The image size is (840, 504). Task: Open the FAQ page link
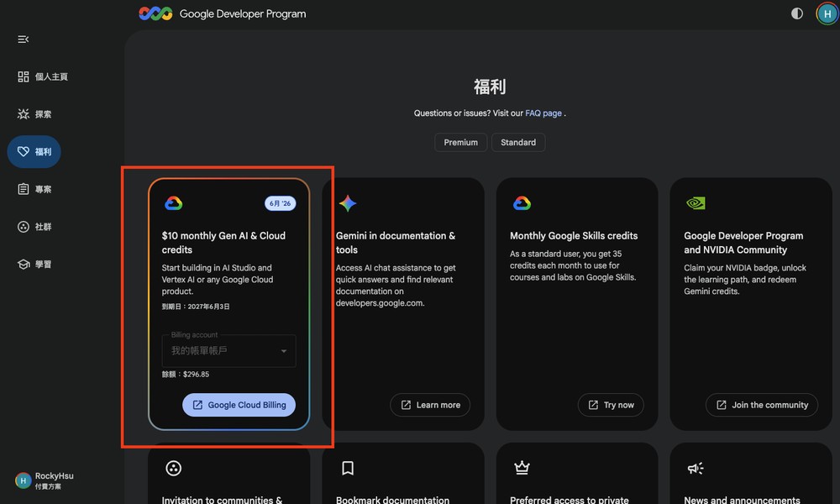tap(543, 113)
